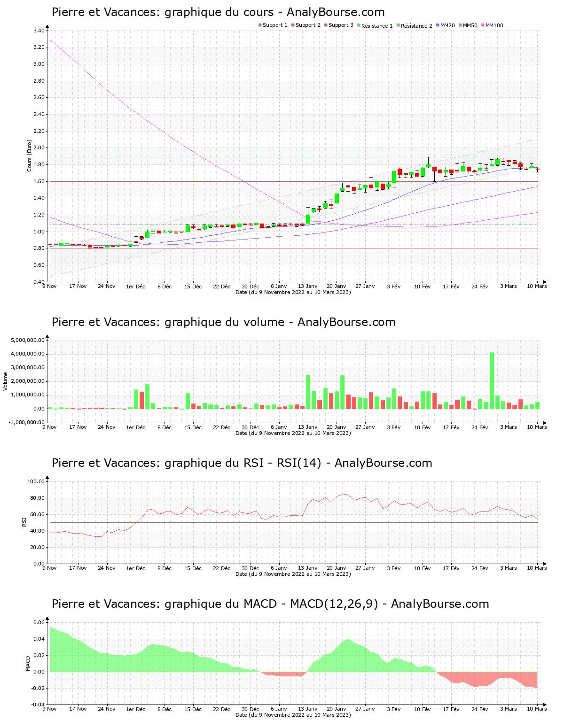Viewport: 564px width, 728px height.
Task: Select the 'Support 3' legend label
Action: click(x=341, y=25)
